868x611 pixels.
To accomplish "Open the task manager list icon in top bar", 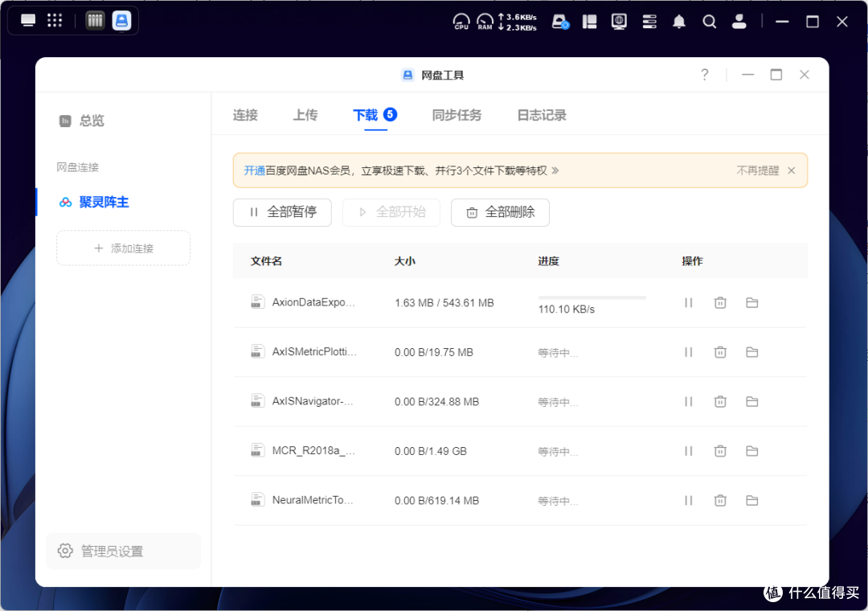I will pos(649,22).
